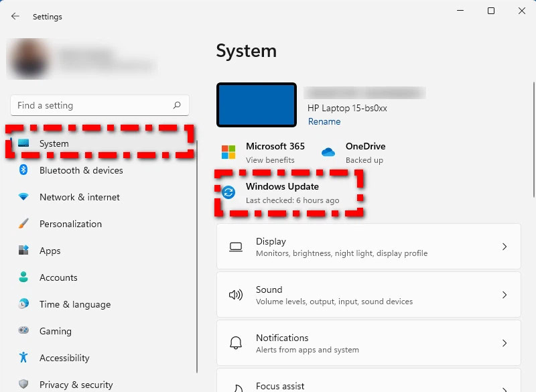Viewport: 536px width, 392px height.
Task: Click the Sound speaker icon
Action: click(x=236, y=295)
